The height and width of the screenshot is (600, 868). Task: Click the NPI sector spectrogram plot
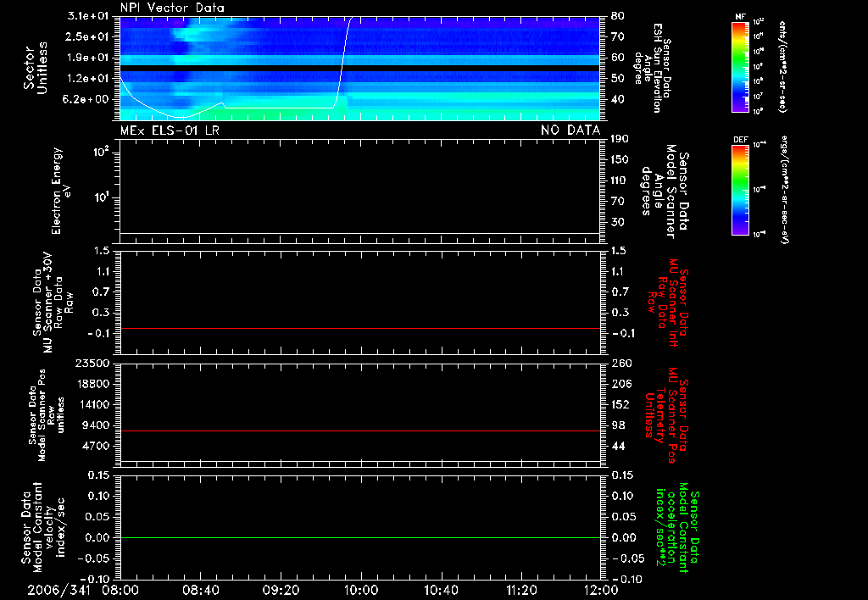pos(359,68)
